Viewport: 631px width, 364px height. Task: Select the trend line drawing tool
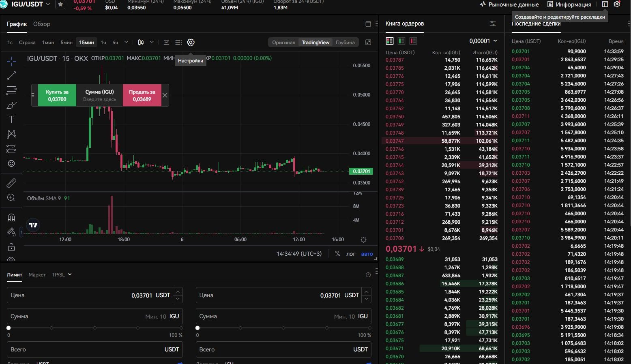coord(11,76)
